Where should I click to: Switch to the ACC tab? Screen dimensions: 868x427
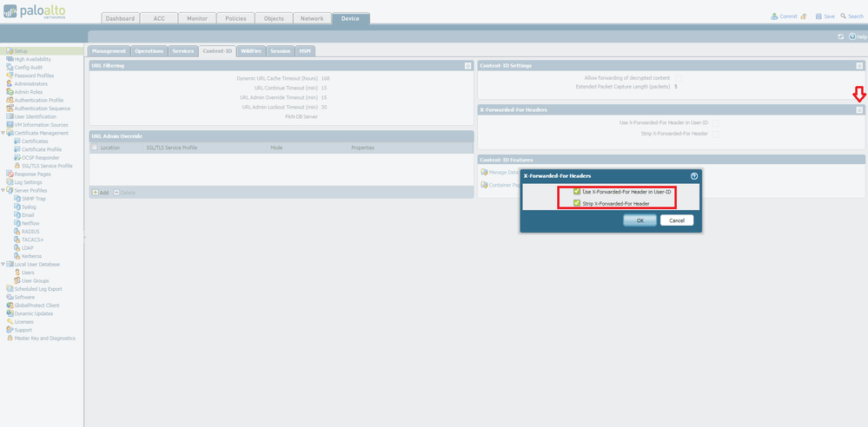tap(159, 18)
